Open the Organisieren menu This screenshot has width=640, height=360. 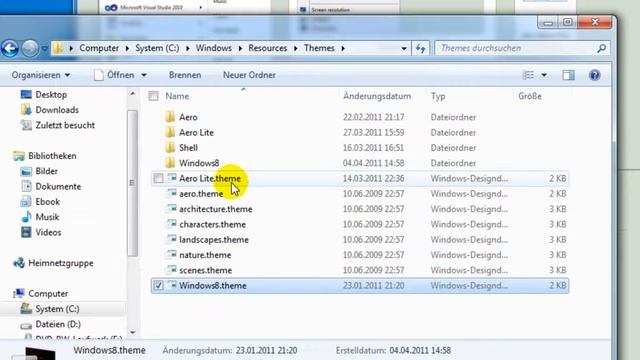(x=40, y=75)
